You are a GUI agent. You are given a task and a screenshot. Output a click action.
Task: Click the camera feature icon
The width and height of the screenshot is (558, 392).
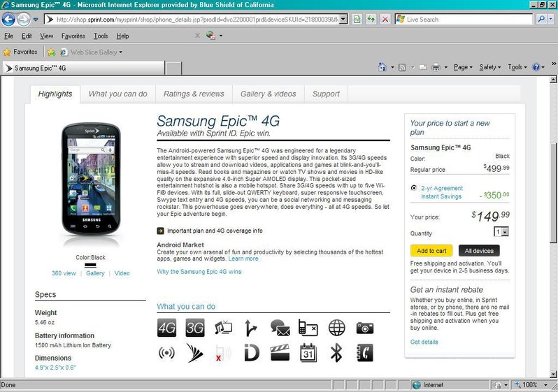365,328
